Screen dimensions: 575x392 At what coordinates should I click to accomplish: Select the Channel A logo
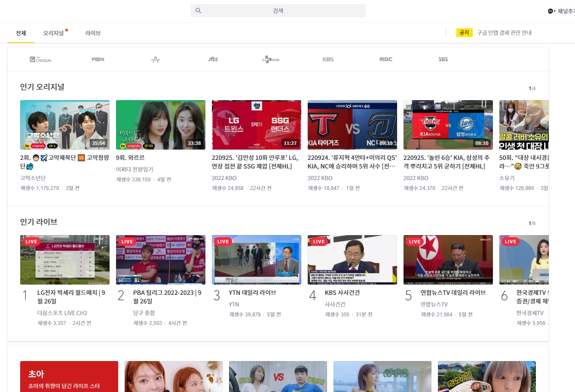coord(155,59)
